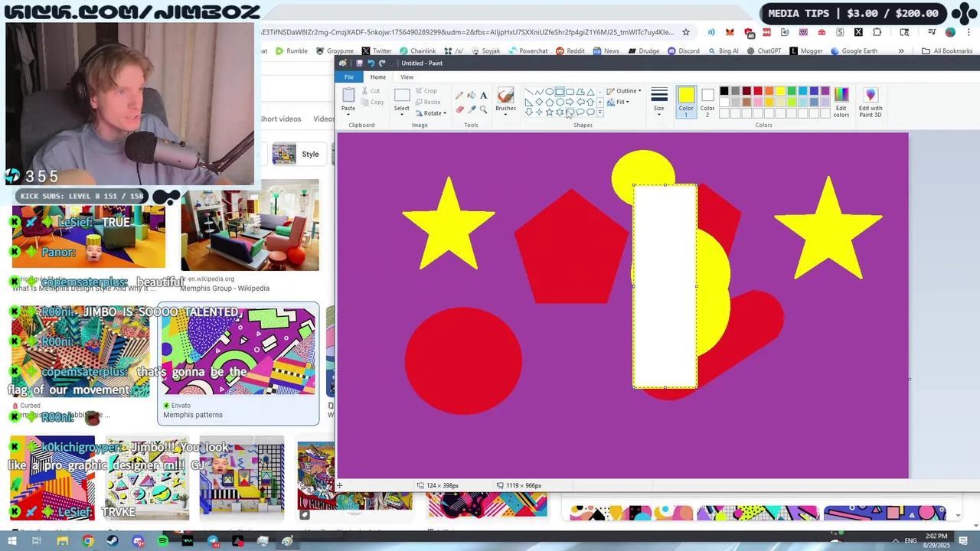Choose the Oval shape in Shapes gallery
Image resolution: width=980 pixels, height=551 pixels.
pos(549,92)
